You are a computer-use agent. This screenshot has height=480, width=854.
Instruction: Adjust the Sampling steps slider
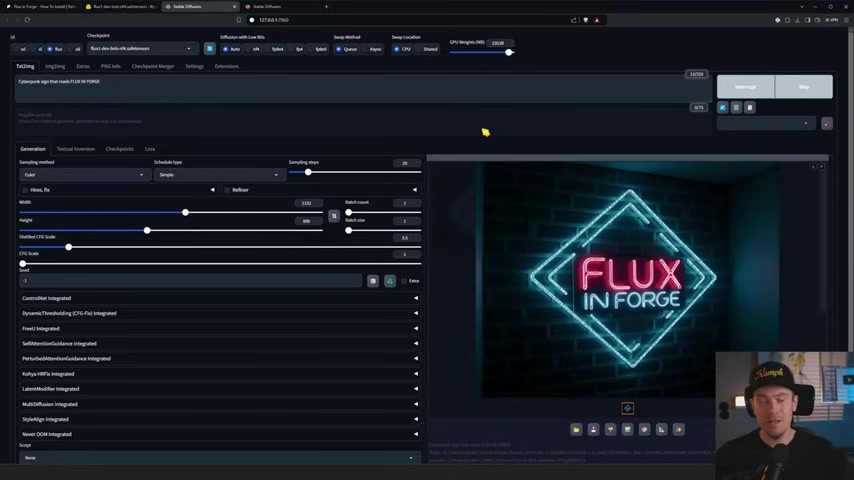[355, 172]
